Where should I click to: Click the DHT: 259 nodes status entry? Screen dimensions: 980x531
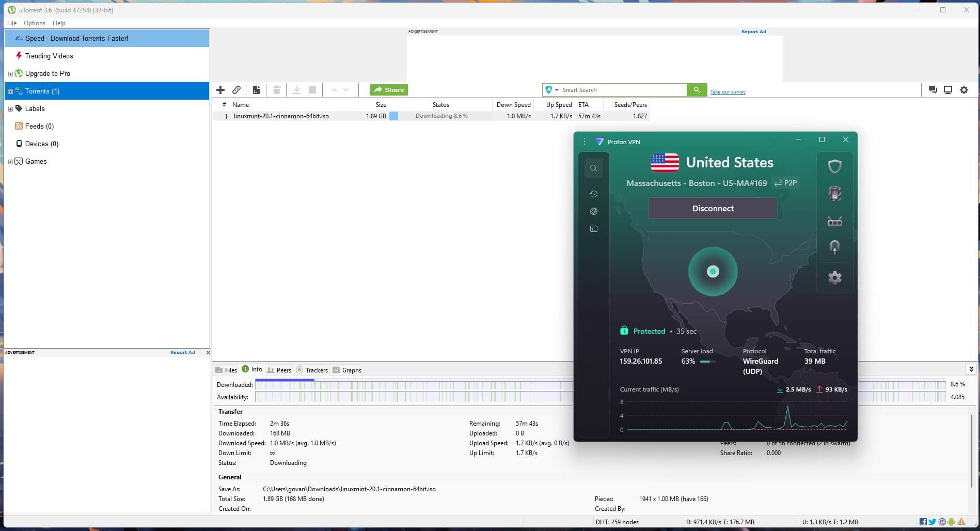[617, 522]
